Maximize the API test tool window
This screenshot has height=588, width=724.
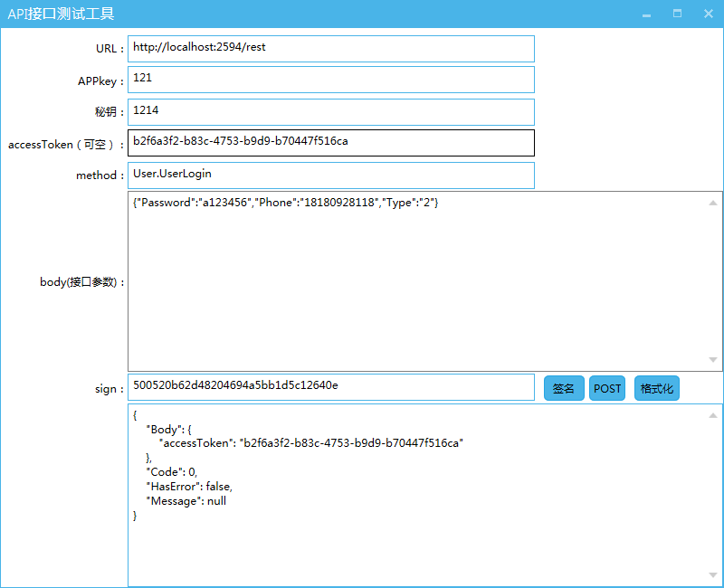[x=677, y=14]
